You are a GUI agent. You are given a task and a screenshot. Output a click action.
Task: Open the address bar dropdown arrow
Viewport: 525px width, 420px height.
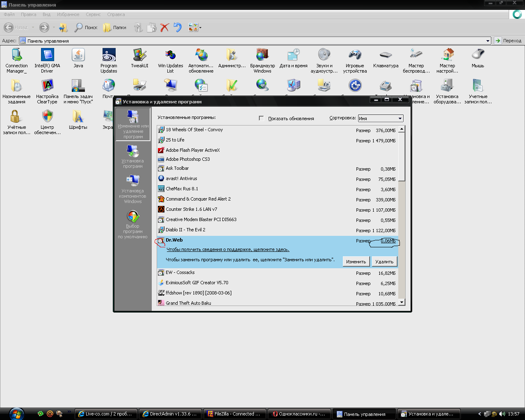pyautogui.click(x=488, y=41)
